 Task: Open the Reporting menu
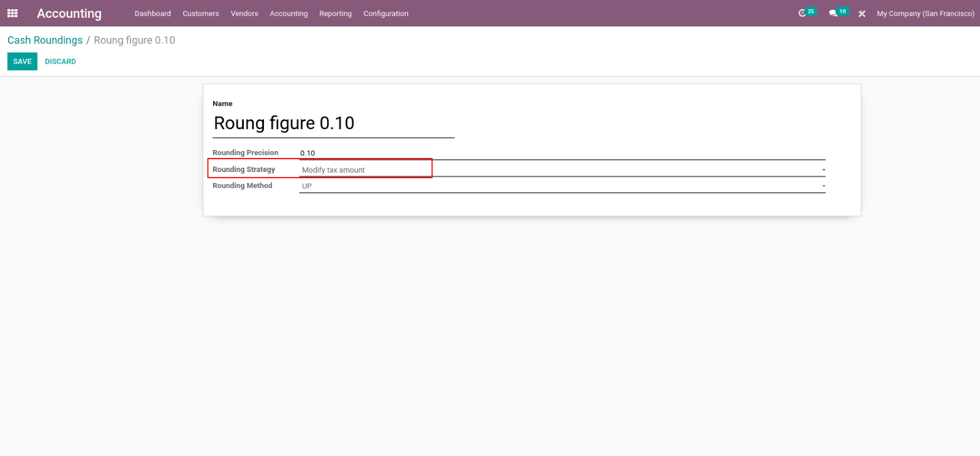click(x=335, y=13)
